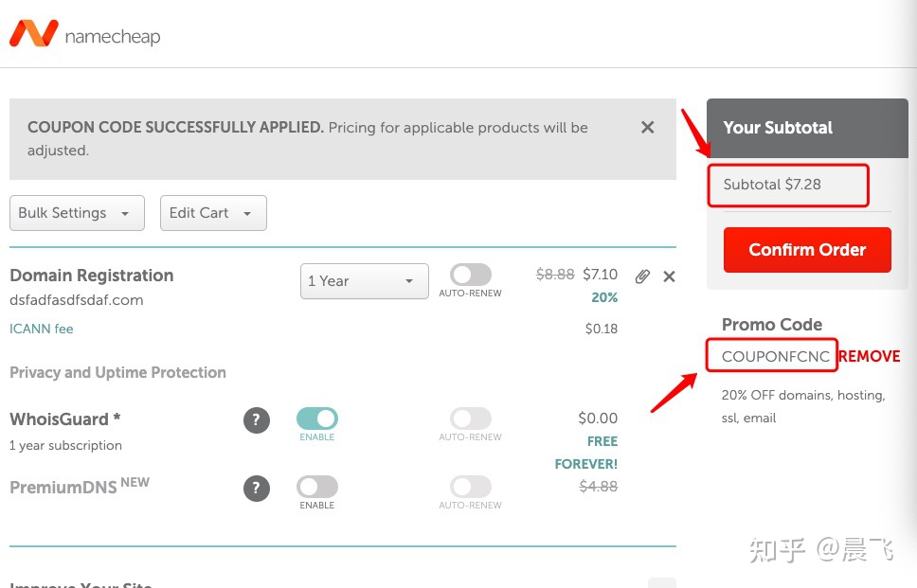Open WhoisGuard help question mark
Screen dimensions: 917x588
click(x=257, y=420)
